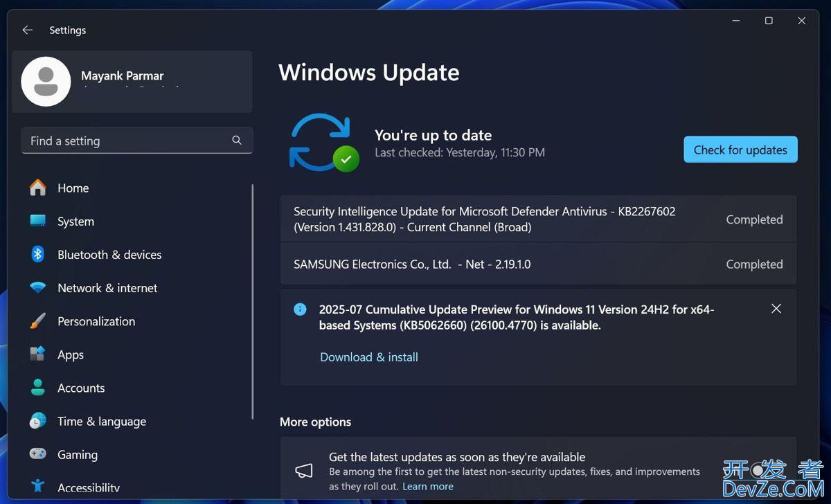Select the System monitor icon
Screen dimensions: 831x504
tap(38, 222)
